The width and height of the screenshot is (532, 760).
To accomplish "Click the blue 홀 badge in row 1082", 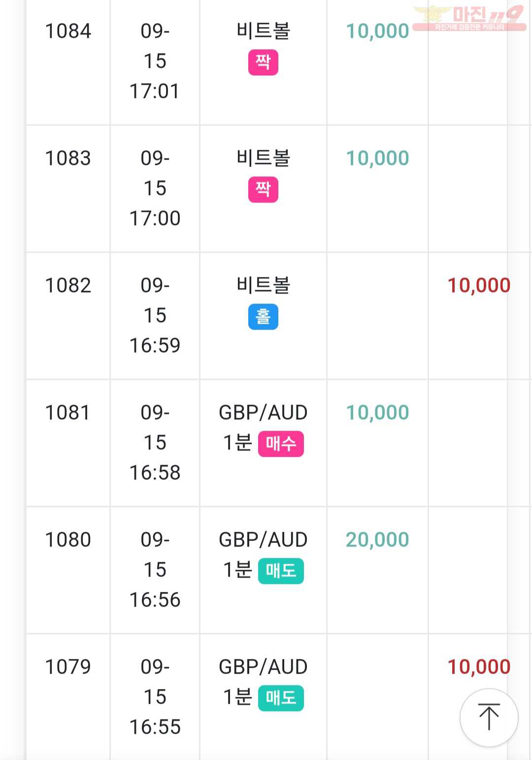I will click(263, 317).
